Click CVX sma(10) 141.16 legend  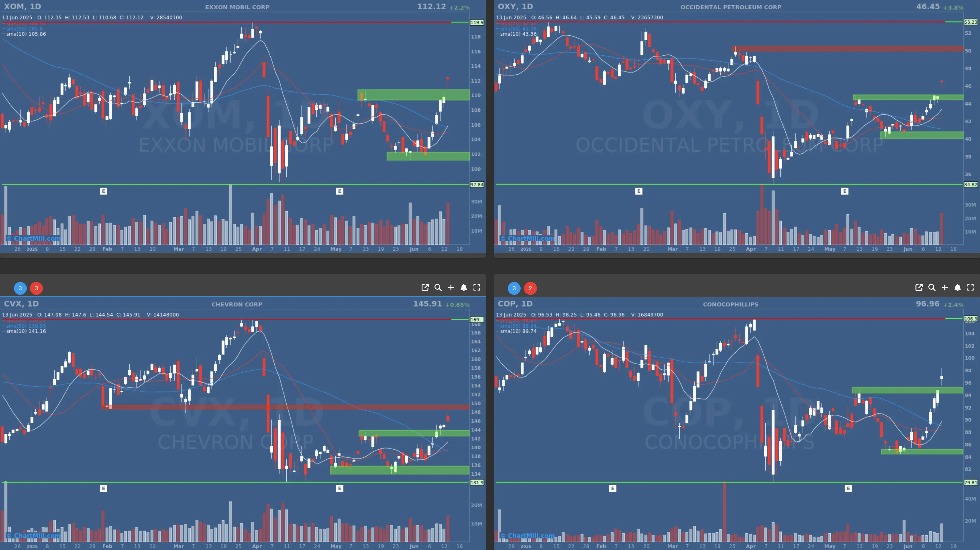coord(24,331)
